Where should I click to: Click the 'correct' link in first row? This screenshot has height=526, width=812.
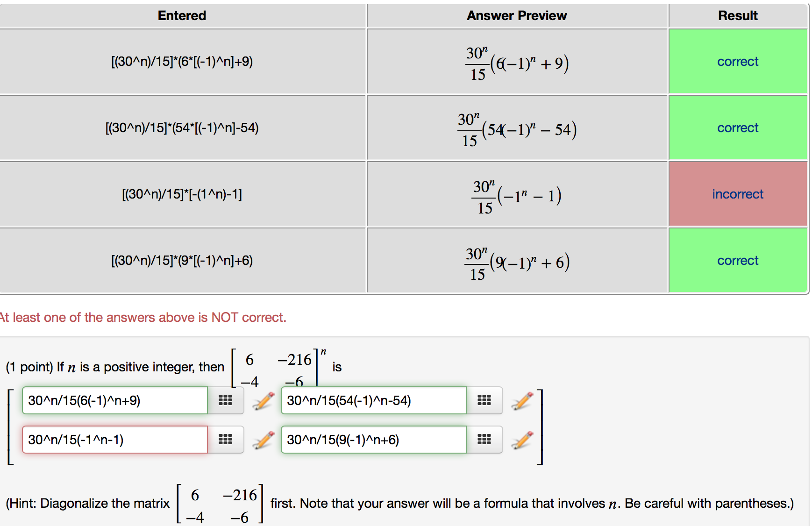tap(738, 61)
